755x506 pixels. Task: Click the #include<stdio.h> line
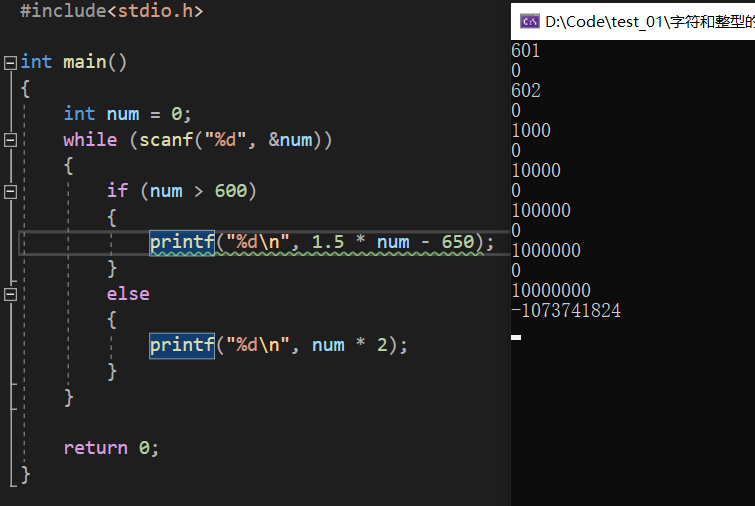pyautogui.click(x=112, y=11)
